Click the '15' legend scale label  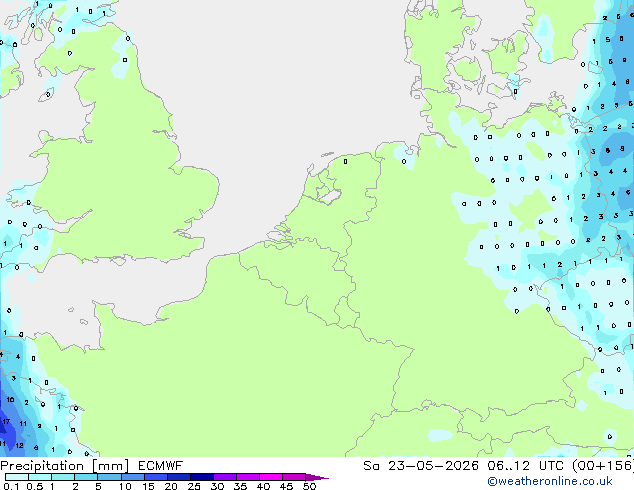pyautogui.click(x=148, y=486)
